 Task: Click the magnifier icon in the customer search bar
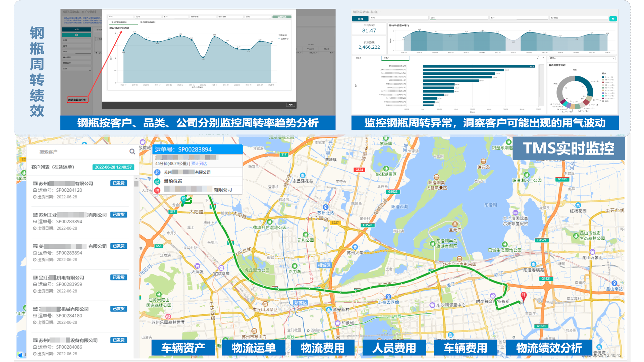pos(131,152)
